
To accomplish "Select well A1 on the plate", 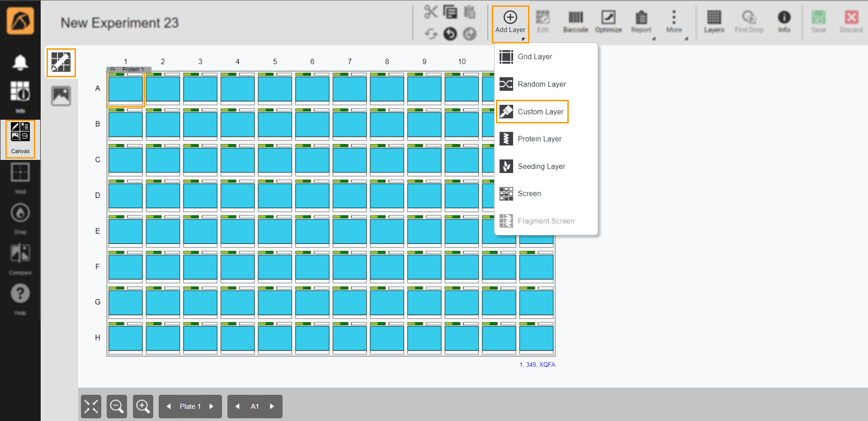I will pos(125,89).
